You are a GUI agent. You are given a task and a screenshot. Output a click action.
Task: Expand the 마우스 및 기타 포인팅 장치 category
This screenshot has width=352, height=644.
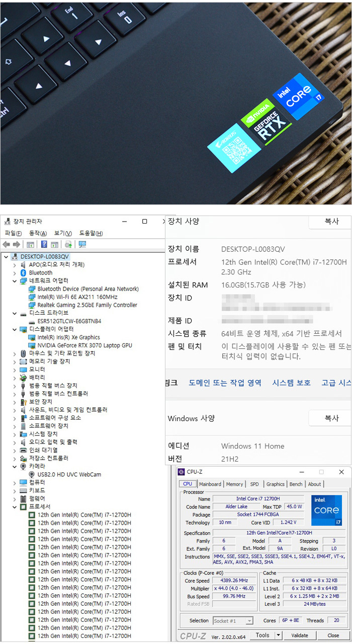pyautogui.click(x=14, y=353)
